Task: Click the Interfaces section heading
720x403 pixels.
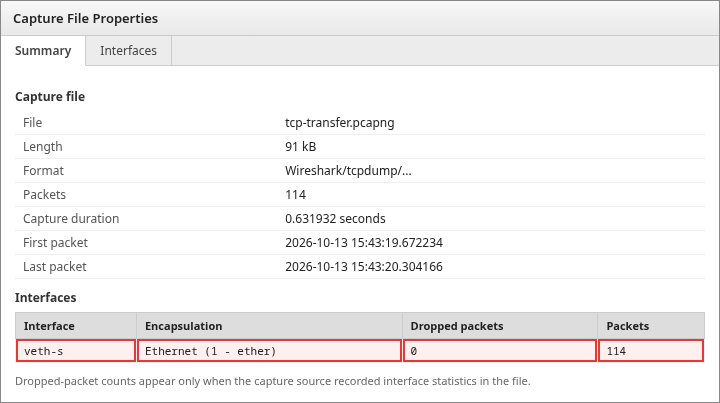Action: click(x=45, y=298)
